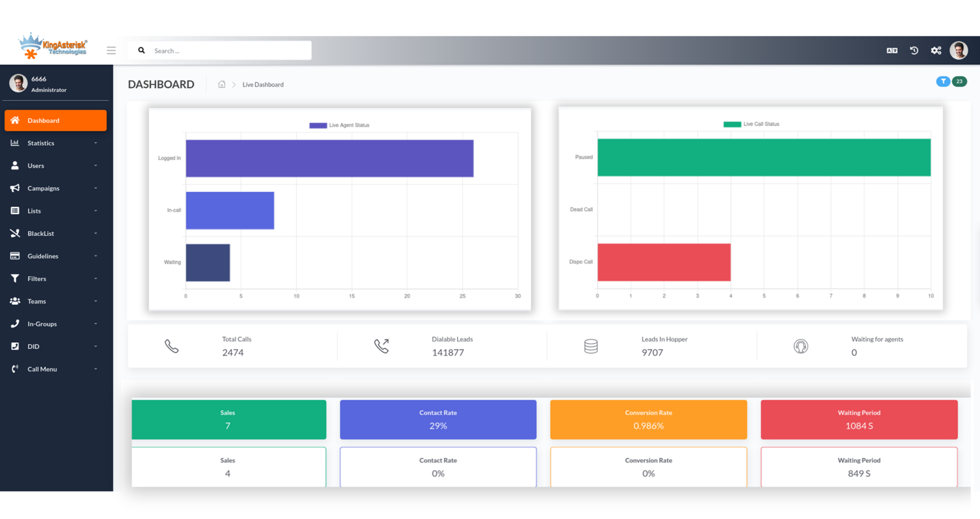Open the settings gears icon
This screenshot has height=519, width=980.
pos(936,51)
